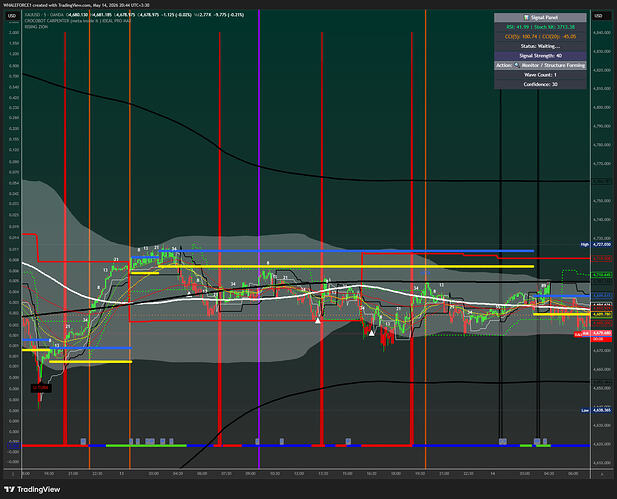Click the white triangle marker under the 13:30 red line
617x499 pixels.
click(x=318, y=321)
